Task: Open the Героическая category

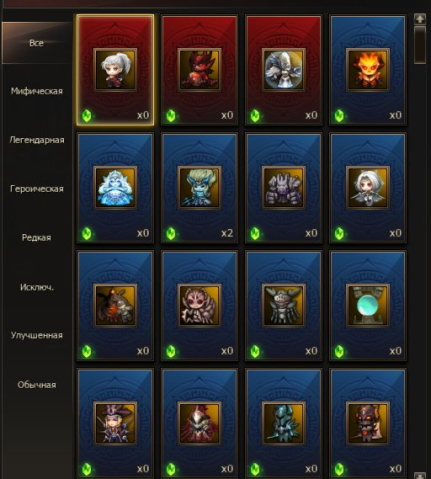Action: click(37, 189)
